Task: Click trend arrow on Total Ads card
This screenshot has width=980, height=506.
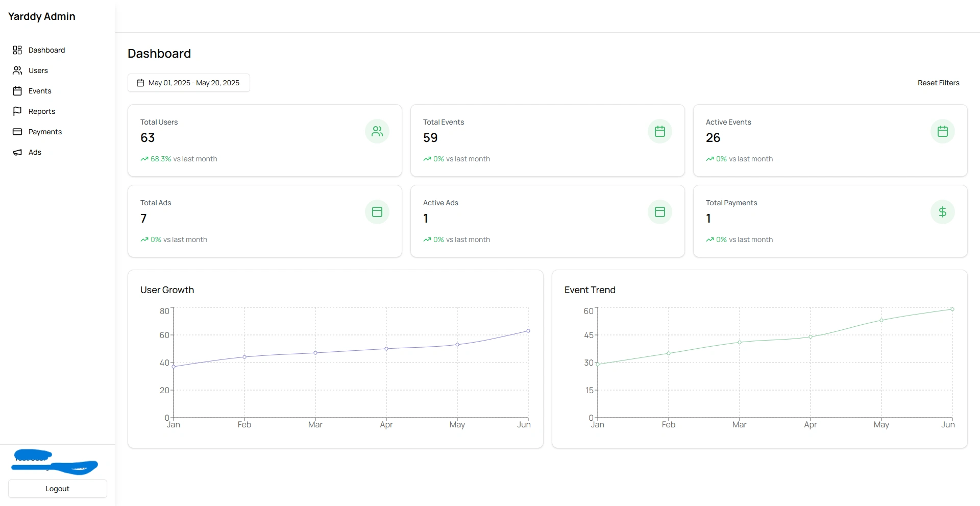Action: click(144, 240)
